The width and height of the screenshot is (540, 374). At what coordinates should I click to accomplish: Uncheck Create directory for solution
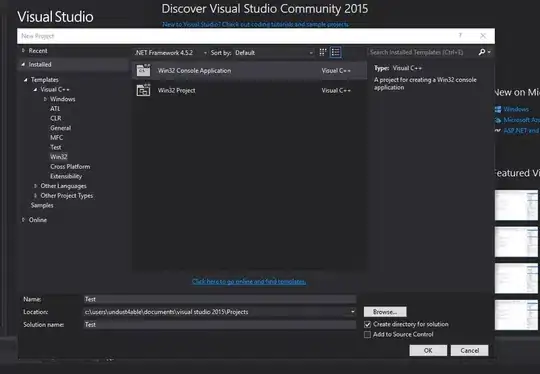tap(367, 324)
